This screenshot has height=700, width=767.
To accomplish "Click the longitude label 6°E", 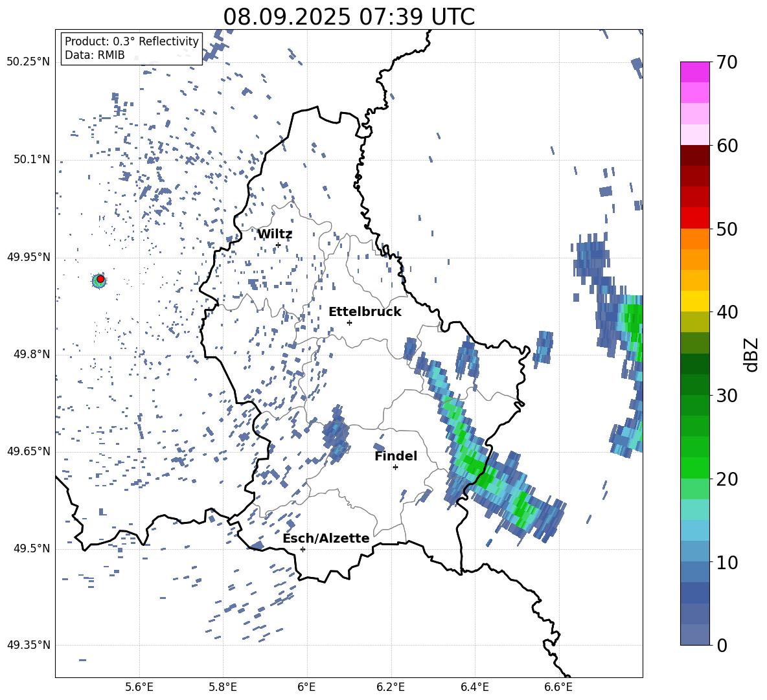I will (306, 687).
